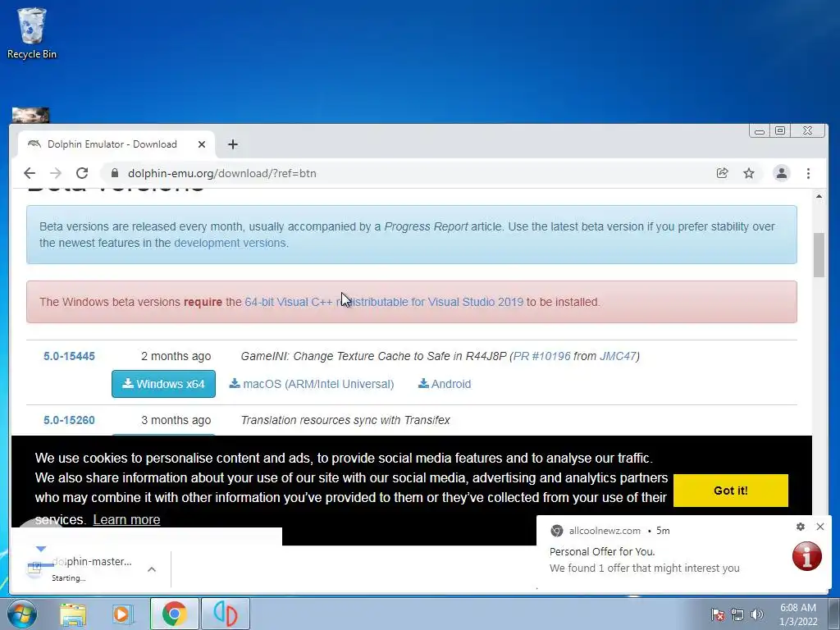Open a new tab with plus button
Image resolution: width=840 pixels, height=630 pixels.
pyautogui.click(x=232, y=144)
